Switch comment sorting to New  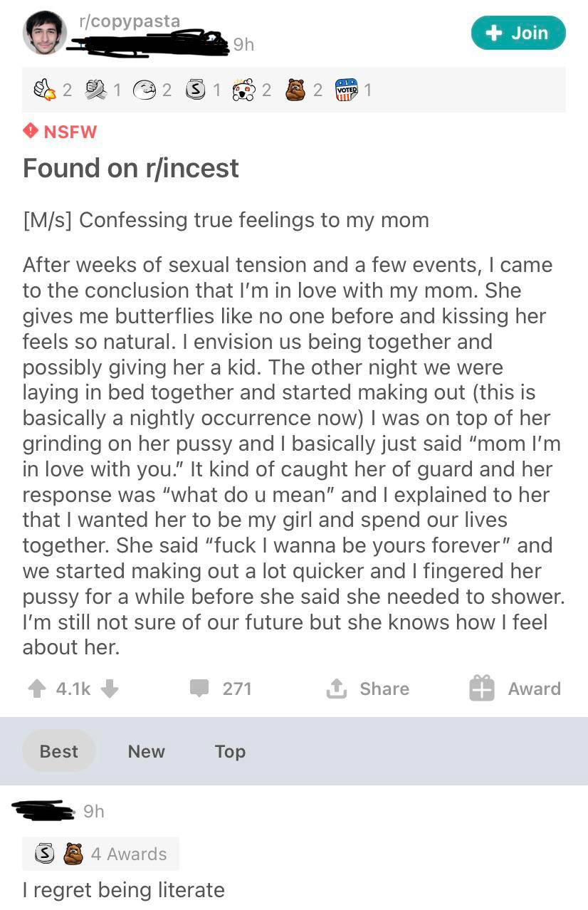pyautogui.click(x=146, y=751)
